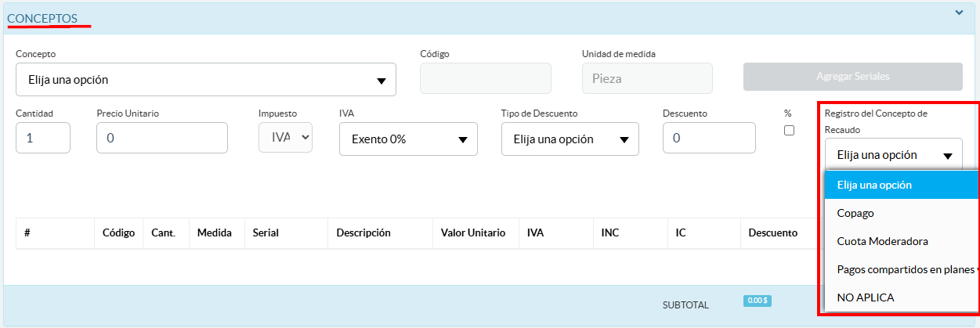Viewport: 980px width, 328px height.
Task: Focus the Cantidad input field
Action: [x=43, y=139]
